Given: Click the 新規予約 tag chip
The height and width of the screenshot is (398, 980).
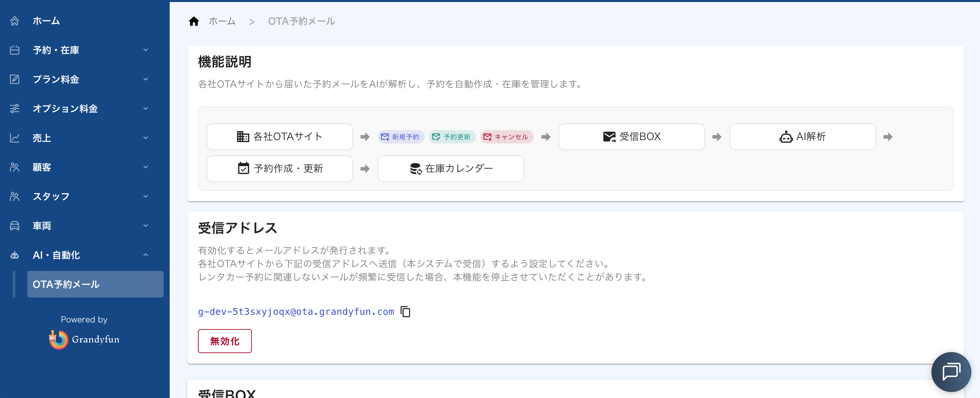Looking at the screenshot, I should pyautogui.click(x=401, y=136).
